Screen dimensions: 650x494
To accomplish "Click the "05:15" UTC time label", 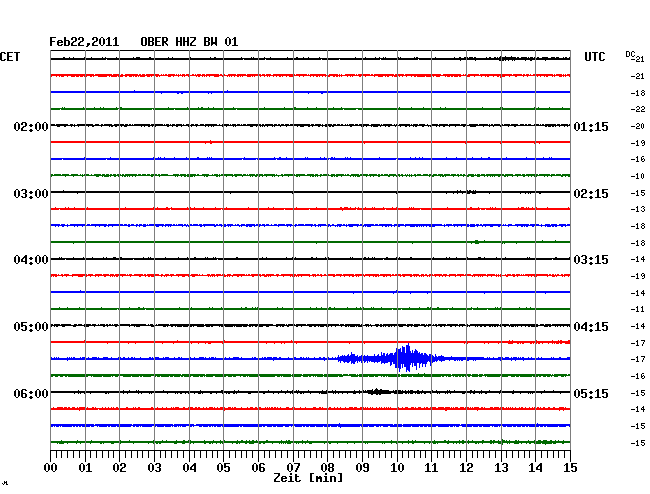I will pos(591,393).
